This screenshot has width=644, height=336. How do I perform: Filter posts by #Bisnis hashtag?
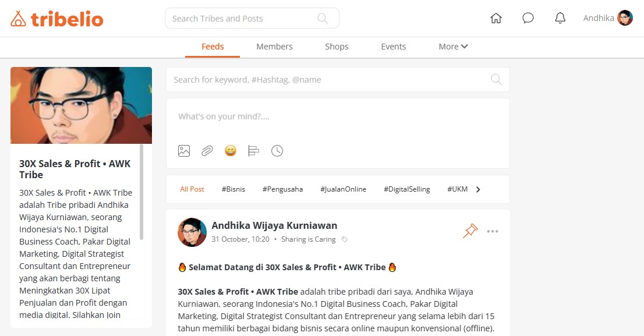[233, 189]
